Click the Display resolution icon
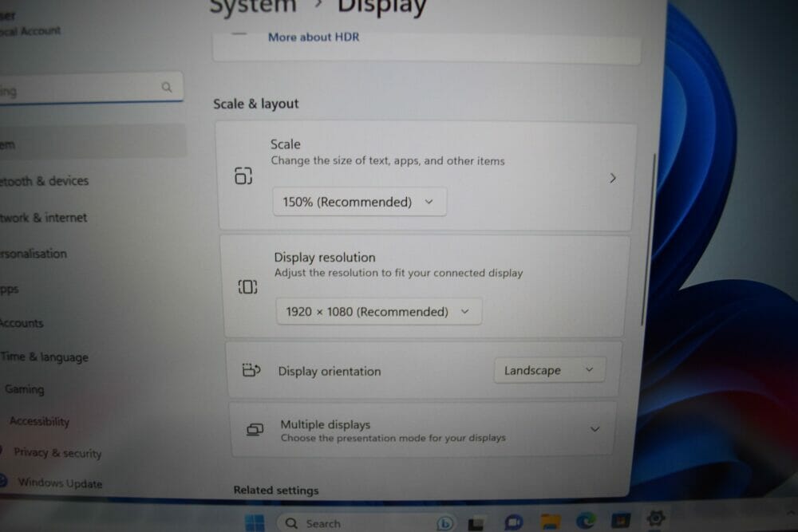Screen dimensions: 798x532 pyautogui.click(x=248, y=287)
